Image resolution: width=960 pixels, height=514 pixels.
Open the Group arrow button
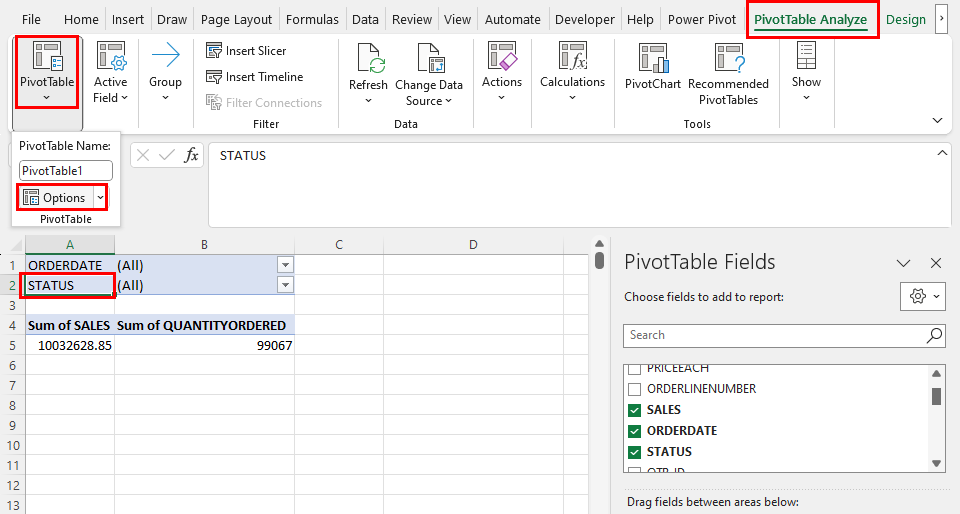(x=165, y=72)
